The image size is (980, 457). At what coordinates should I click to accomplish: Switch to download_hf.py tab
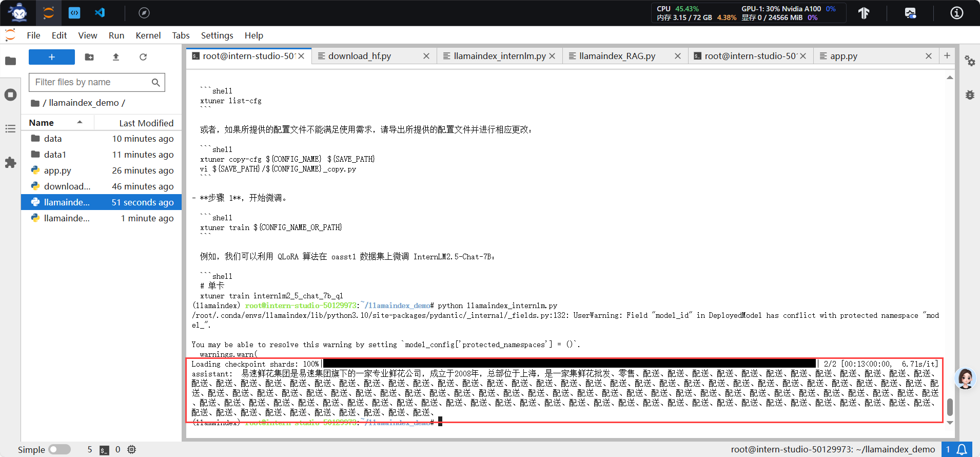pyautogui.click(x=374, y=56)
